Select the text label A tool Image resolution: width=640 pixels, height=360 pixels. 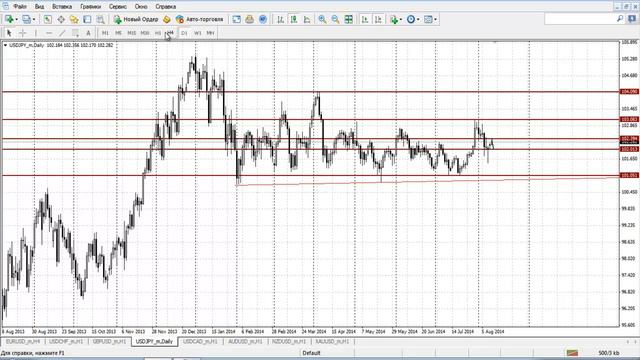tap(88, 33)
